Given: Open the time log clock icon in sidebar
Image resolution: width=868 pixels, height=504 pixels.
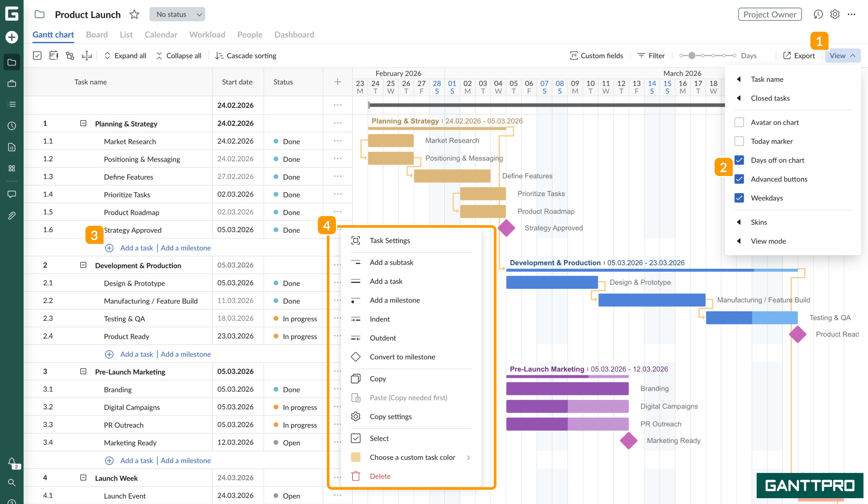Looking at the screenshot, I should pyautogui.click(x=12, y=126).
